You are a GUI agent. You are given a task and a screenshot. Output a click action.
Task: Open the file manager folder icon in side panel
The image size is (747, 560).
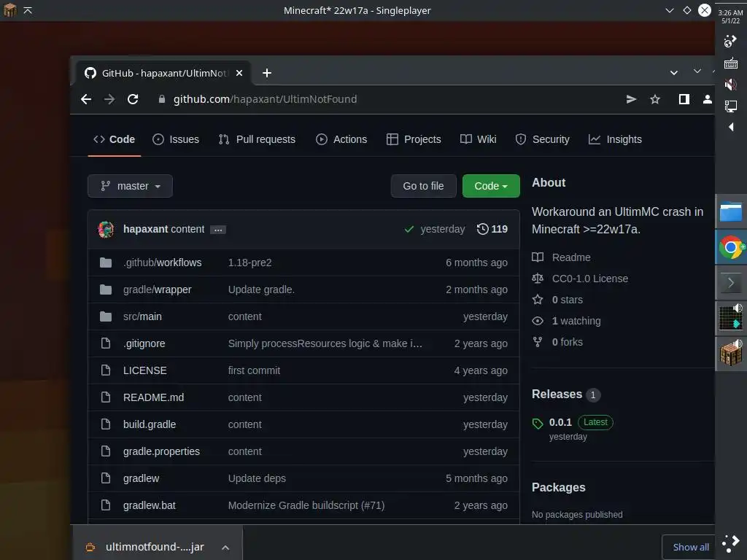pyautogui.click(x=731, y=211)
